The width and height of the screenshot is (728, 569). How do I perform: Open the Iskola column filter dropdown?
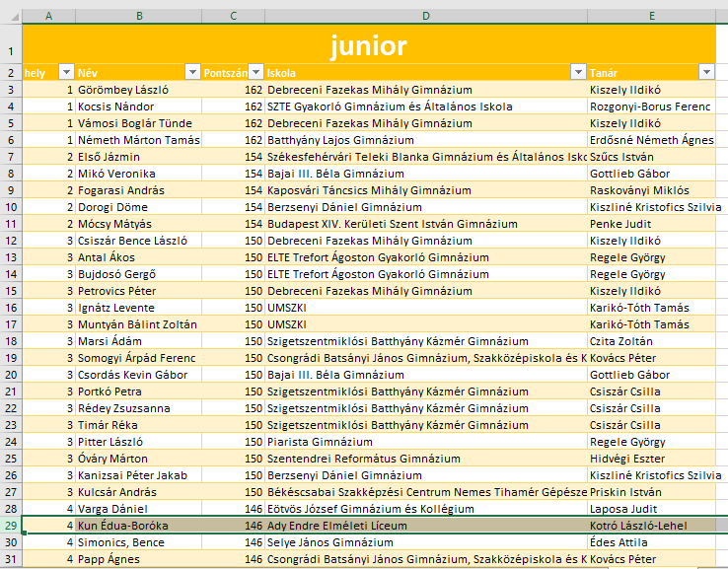coord(577,72)
